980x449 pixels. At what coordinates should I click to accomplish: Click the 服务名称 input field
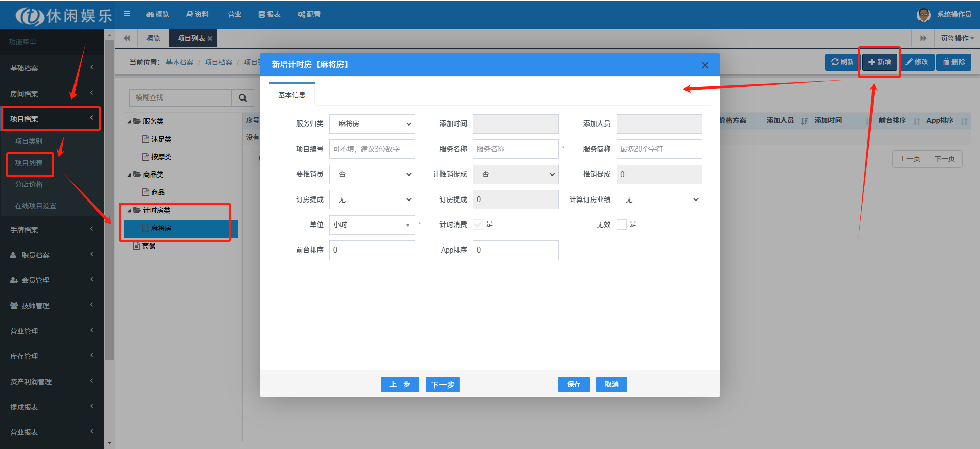tap(516, 149)
